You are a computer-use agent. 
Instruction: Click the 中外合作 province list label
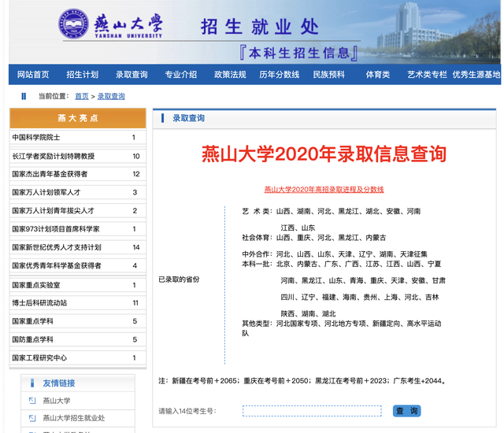257,254
